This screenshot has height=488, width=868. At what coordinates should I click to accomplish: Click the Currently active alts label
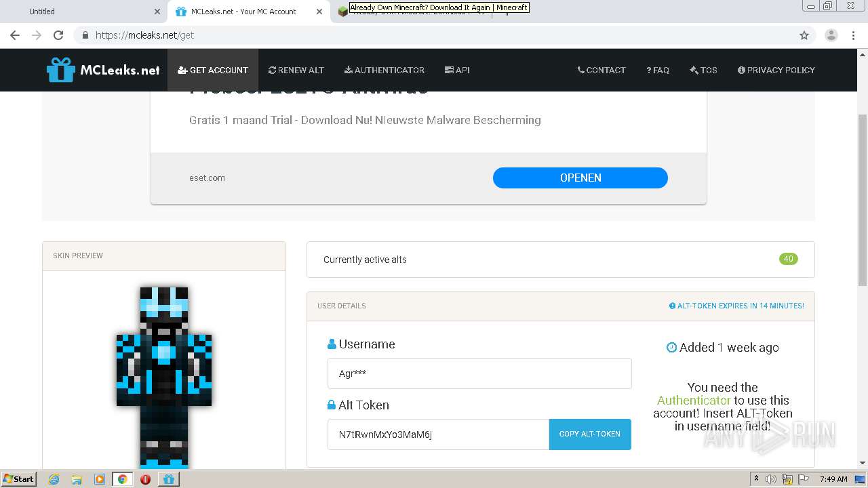pos(365,260)
